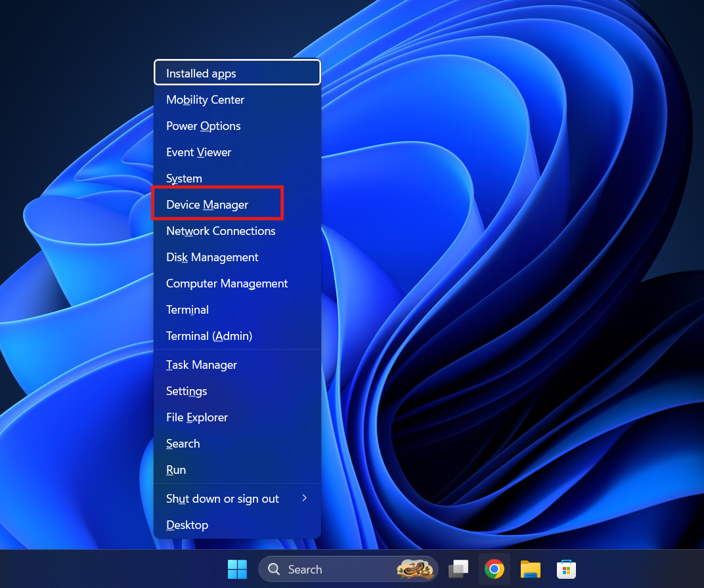Open the Start menu from the taskbar
Viewport: 704px width, 588px height.
click(x=237, y=569)
